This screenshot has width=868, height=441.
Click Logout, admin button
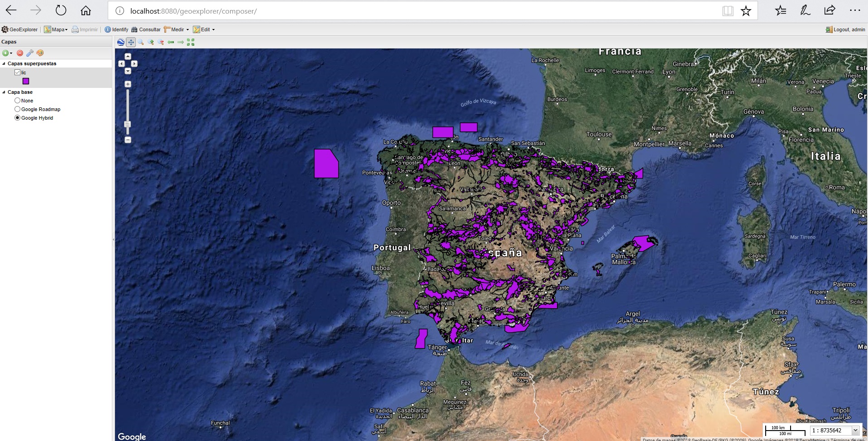(x=845, y=29)
